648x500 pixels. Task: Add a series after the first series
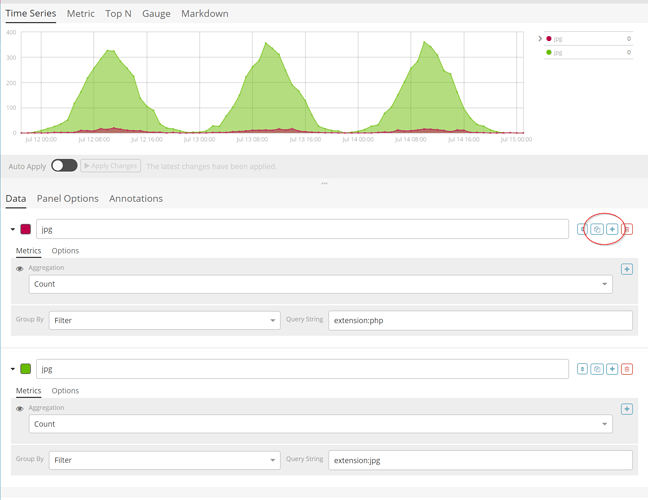pyautogui.click(x=612, y=229)
